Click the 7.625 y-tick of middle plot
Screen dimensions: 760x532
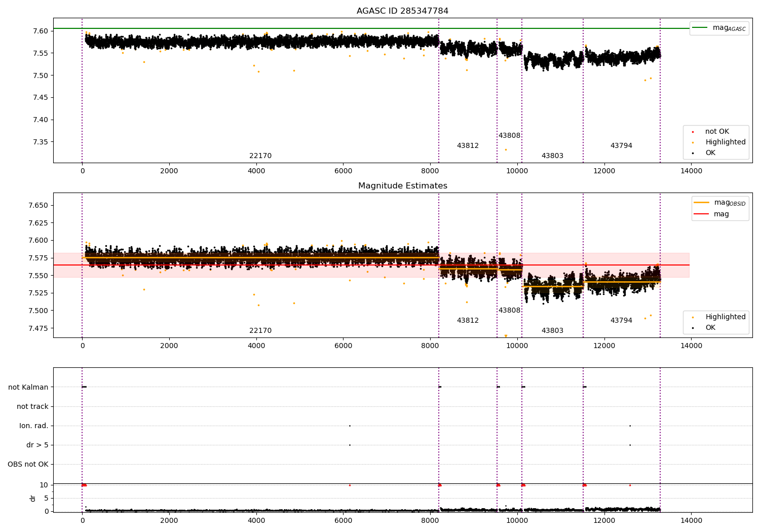pos(39,223)
